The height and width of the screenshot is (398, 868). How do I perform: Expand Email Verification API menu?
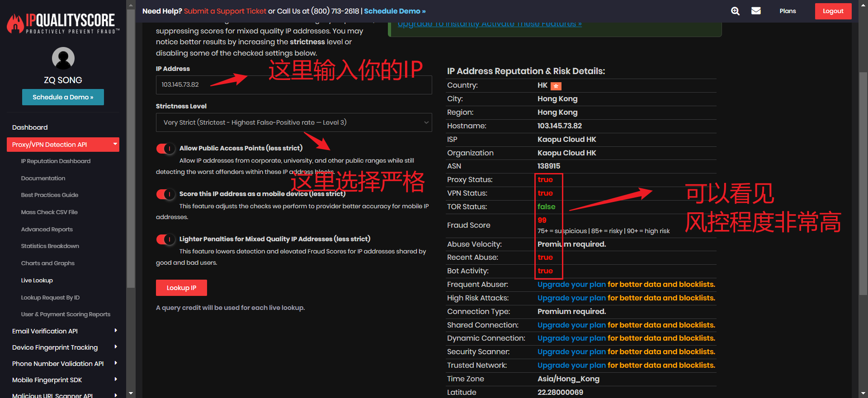(63, 331)
